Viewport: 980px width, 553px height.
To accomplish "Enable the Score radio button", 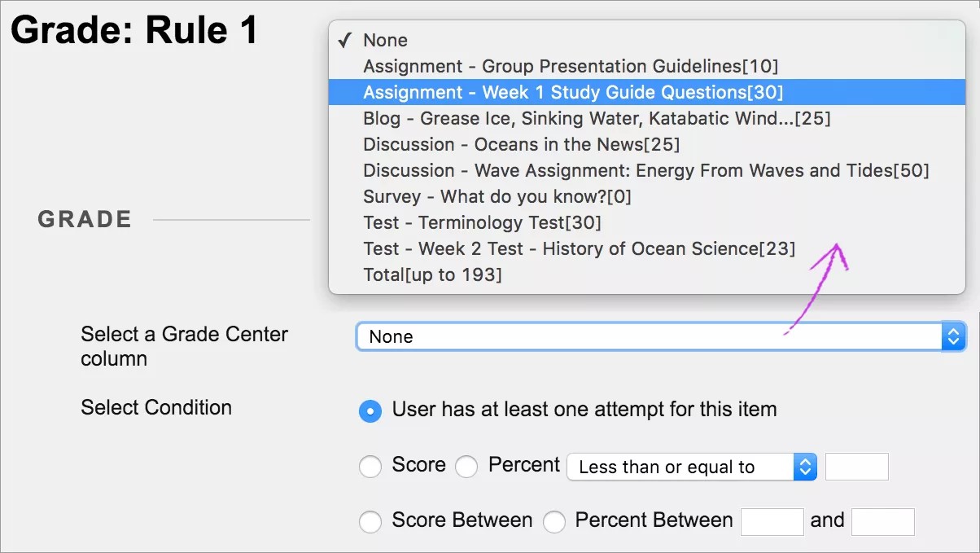I will (370, 467).
